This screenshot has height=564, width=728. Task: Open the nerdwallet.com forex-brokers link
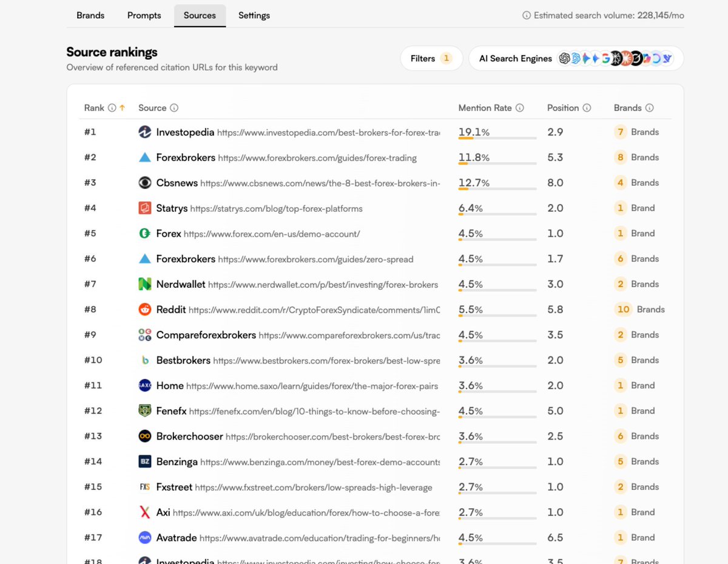click(x=323, y=285)
